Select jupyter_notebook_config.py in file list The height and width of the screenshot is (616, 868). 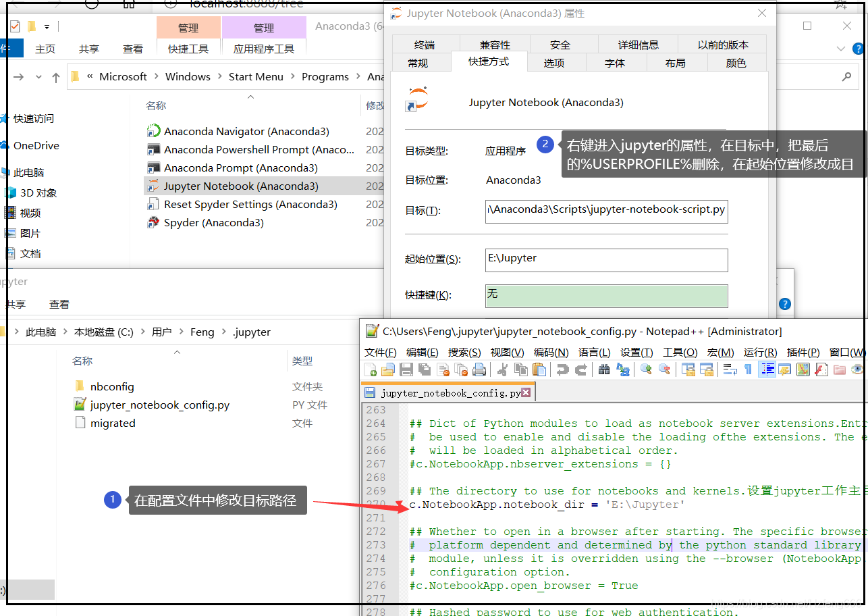[x=159, y=405]
